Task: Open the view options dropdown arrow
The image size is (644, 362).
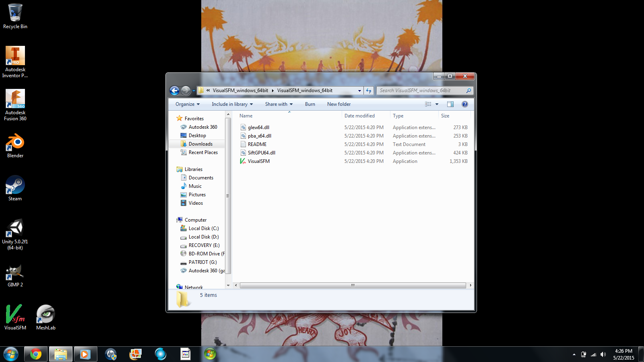Action: pos(437,104)
